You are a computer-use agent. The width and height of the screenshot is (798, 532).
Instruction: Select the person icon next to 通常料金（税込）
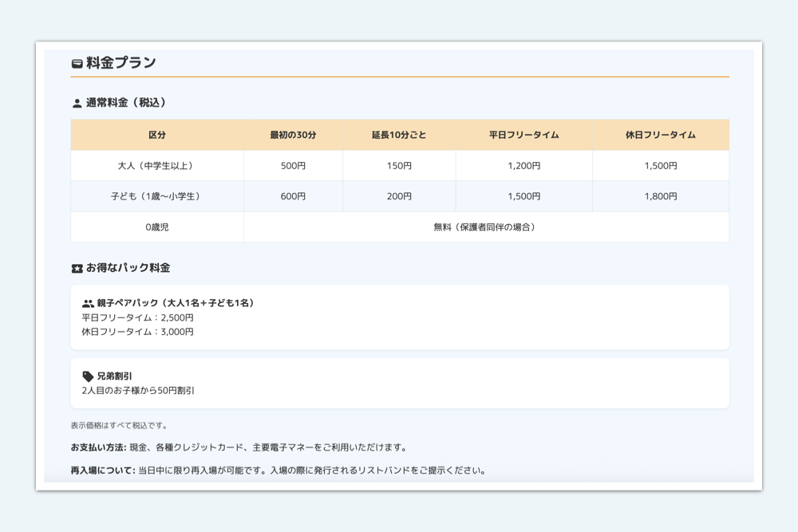click(x=74, y=102)
